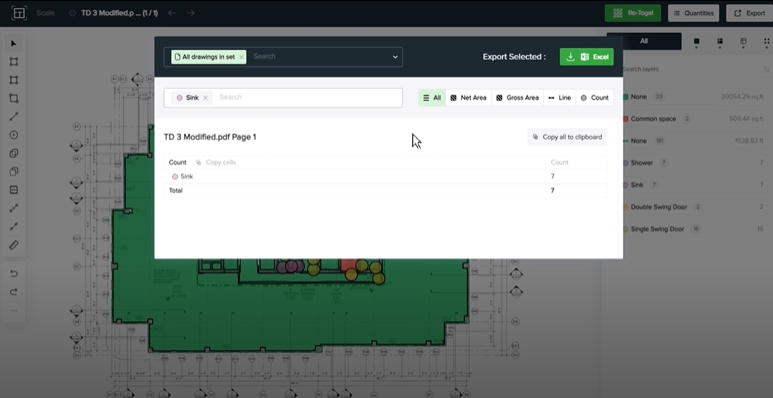
Task: Click the undo arrow in left toolbar
Action: tap(14, 274)
